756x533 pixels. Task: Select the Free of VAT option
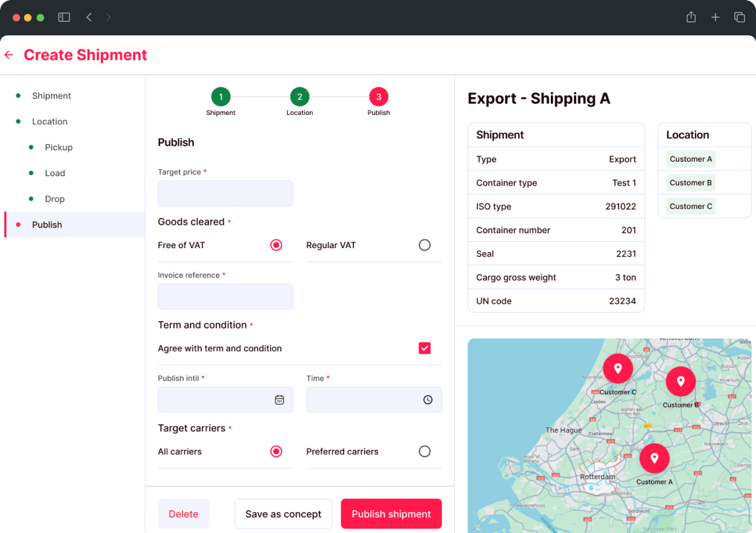(276, 245)
